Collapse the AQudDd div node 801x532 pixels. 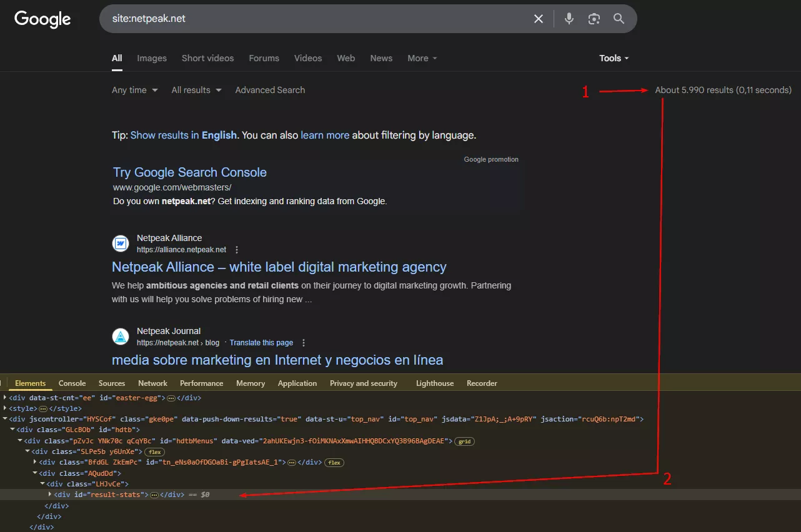pos(35,473)
